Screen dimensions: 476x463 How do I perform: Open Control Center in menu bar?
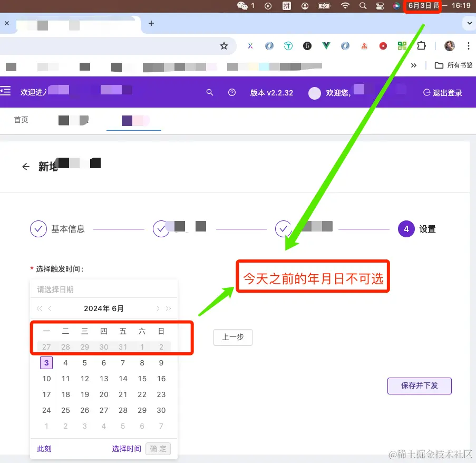pyautogui.click(x=380, y=6)
